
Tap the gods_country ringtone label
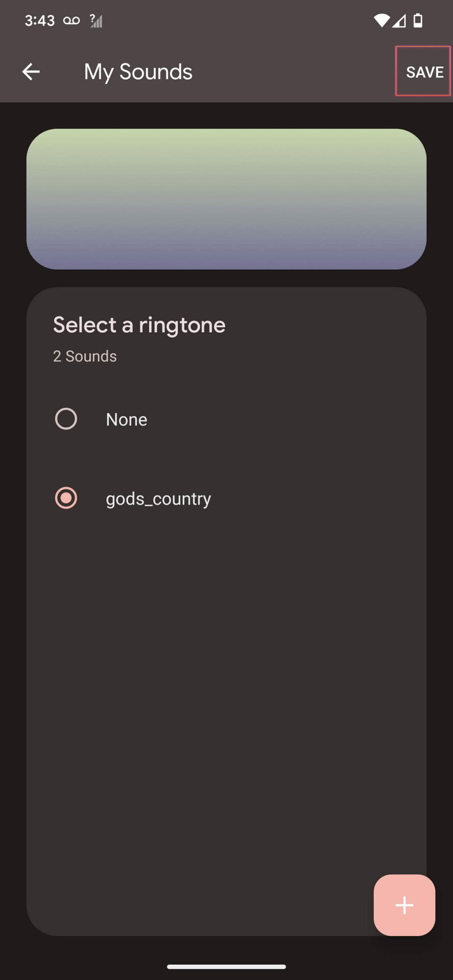pos(158,499)
